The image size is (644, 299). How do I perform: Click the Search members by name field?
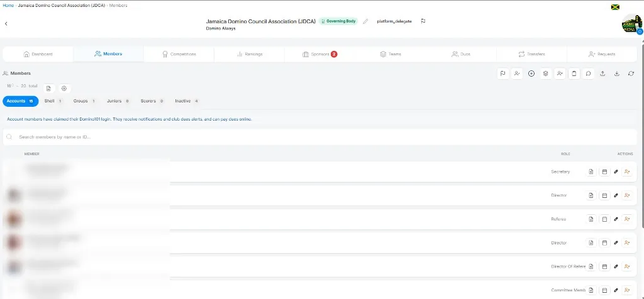click(x=320, y=137)
